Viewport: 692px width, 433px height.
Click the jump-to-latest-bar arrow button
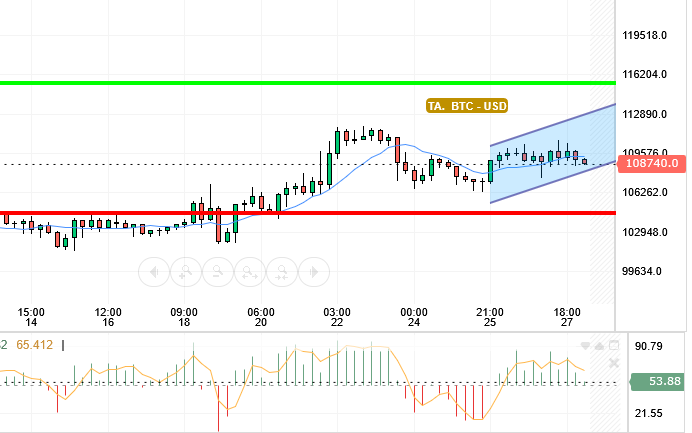coord(314,272)
